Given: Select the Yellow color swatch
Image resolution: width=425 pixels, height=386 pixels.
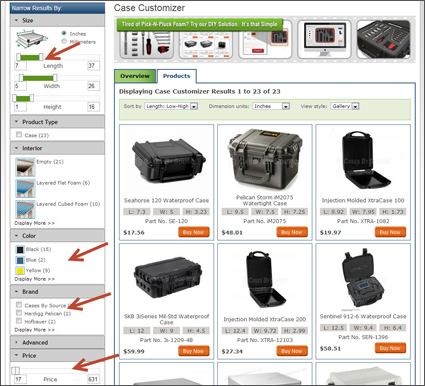Looking at the screenshot, I should point(20,271).
